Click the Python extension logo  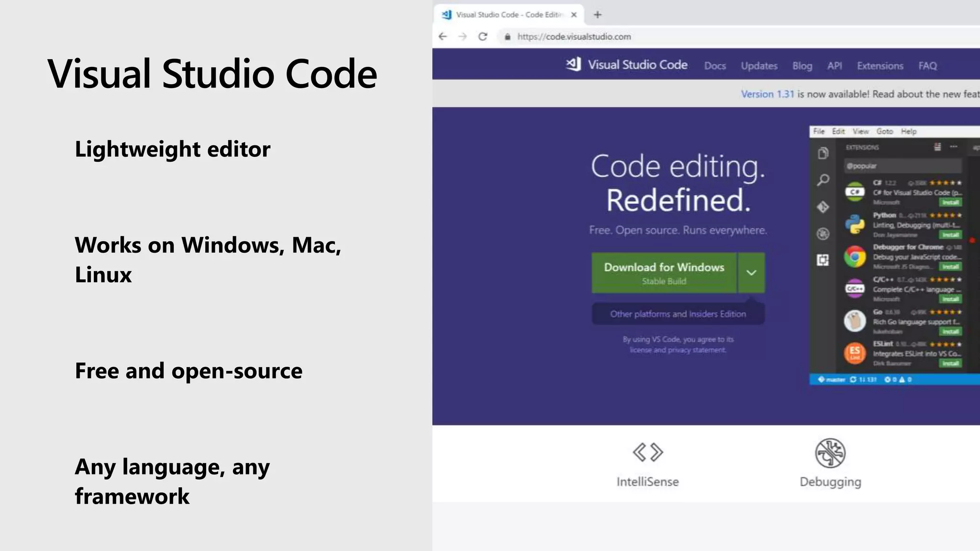point(855,224)
